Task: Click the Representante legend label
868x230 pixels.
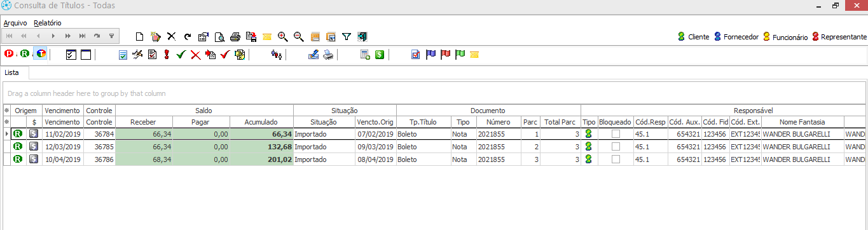Action: pyautogui.click(x=844, y=37)
